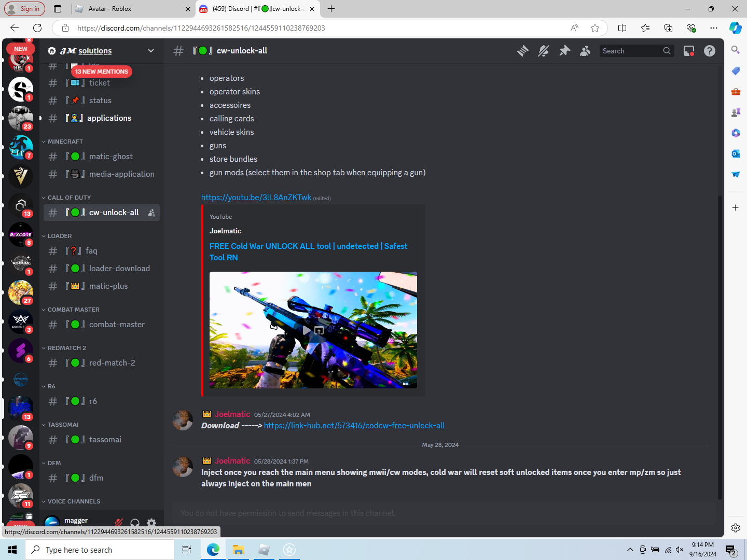Jump to 13 New Mentions
Image resolution: width=747 pixels, height=560 pixels.
tap(102, 72)
